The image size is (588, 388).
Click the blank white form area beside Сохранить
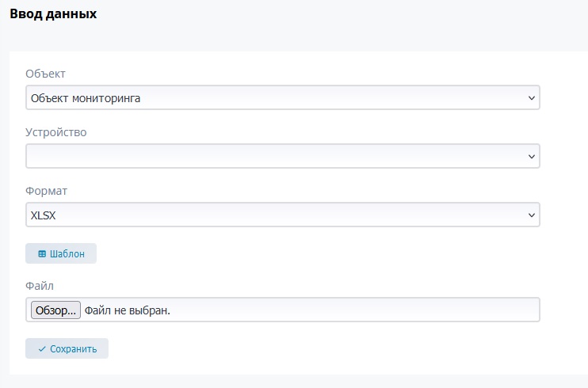coord(317,348)
